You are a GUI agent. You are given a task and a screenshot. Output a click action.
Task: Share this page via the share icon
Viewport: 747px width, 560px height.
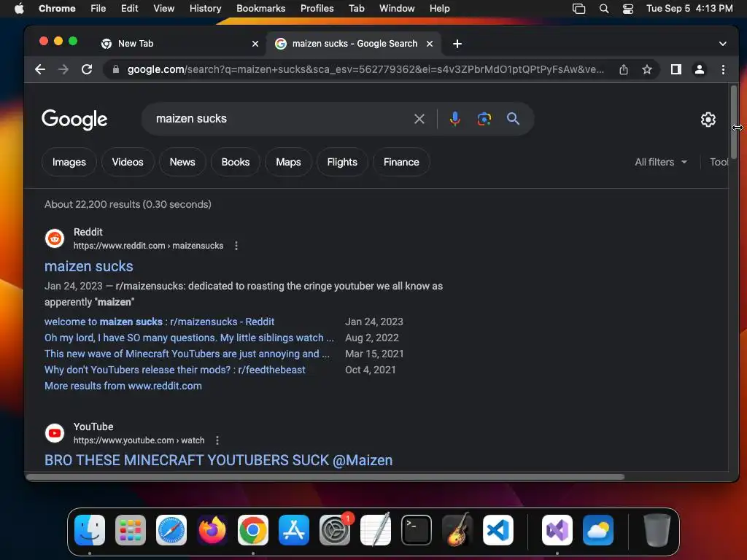coord(623,69)
